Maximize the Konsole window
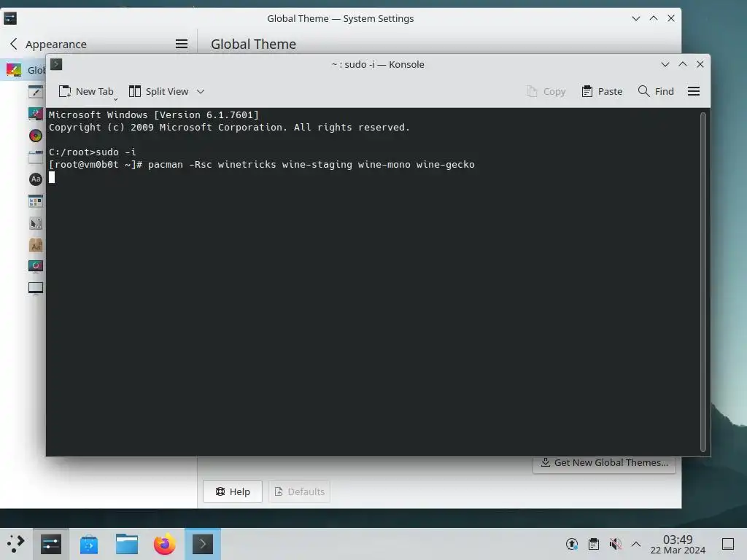The image size is (747, 560). [x=683, y=64]
